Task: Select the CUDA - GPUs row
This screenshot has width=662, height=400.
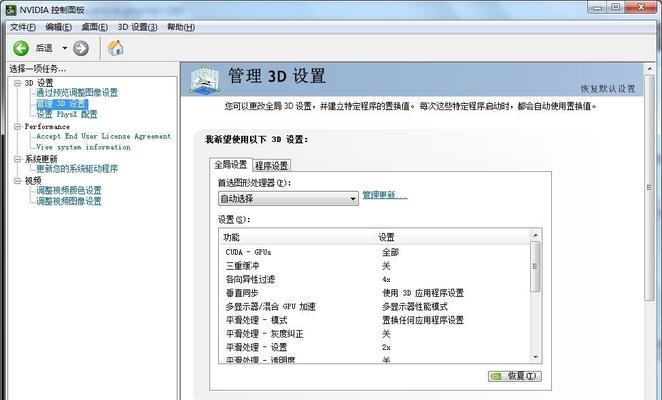Action: [375, 252]
